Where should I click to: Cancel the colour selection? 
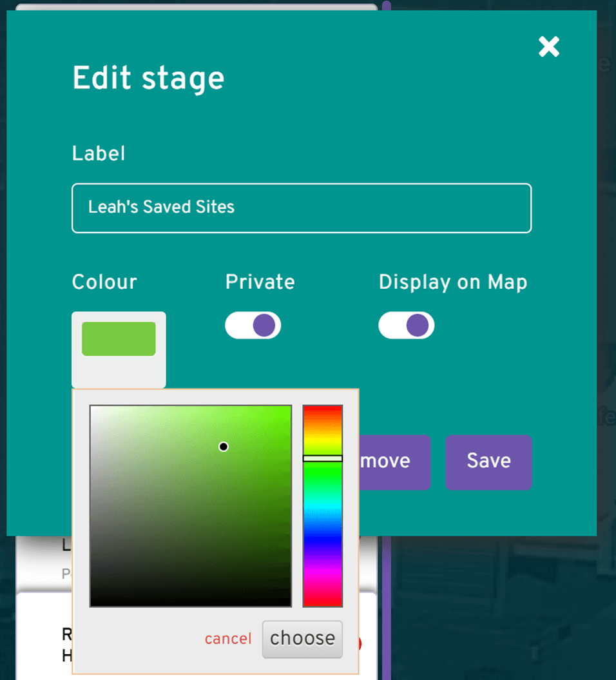[227, 639]
